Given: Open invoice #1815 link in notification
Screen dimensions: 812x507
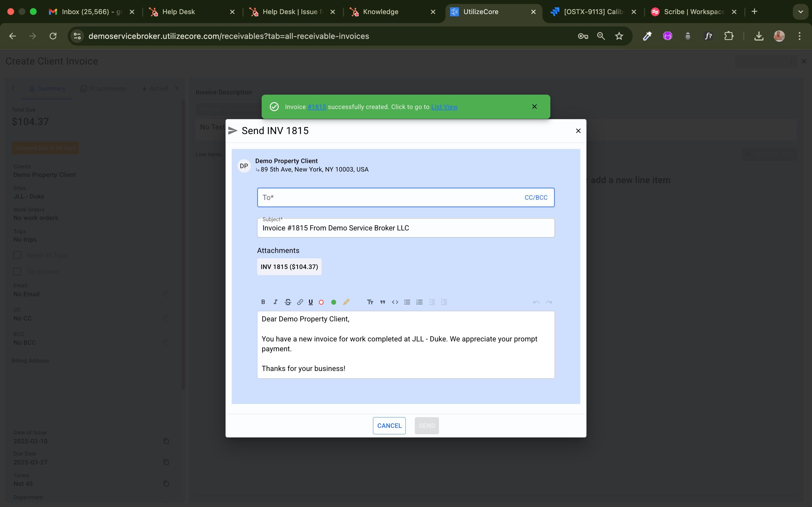Looking at the screenshot, I should [x=317, y=107].
